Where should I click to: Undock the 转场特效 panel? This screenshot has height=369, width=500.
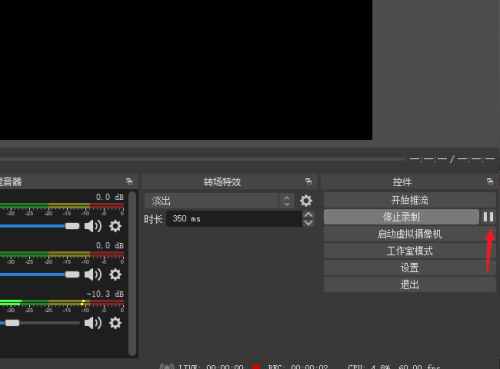coord(308,181)
